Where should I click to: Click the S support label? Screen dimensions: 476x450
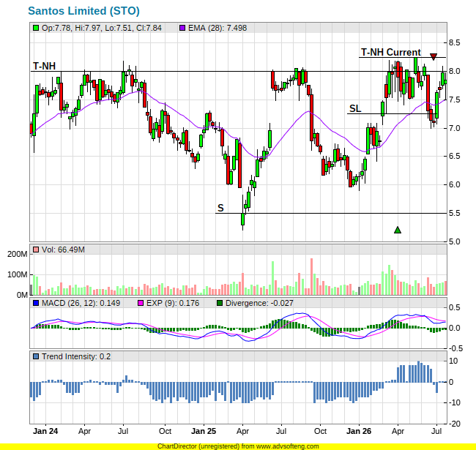coord(220,208)
